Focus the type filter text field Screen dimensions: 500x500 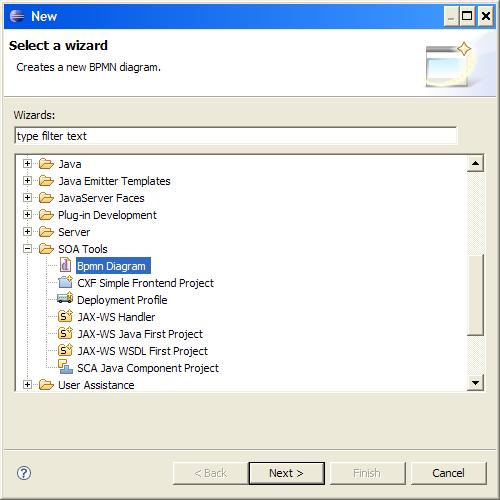coord(236,136)
